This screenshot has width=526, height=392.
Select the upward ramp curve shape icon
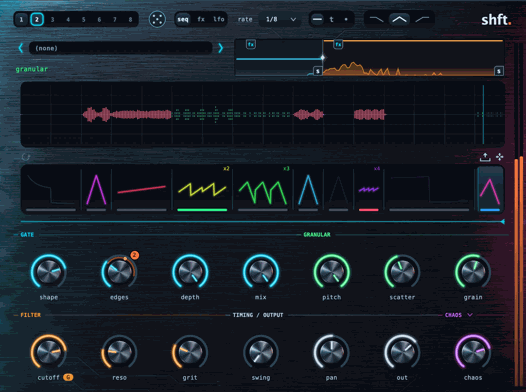422,19
